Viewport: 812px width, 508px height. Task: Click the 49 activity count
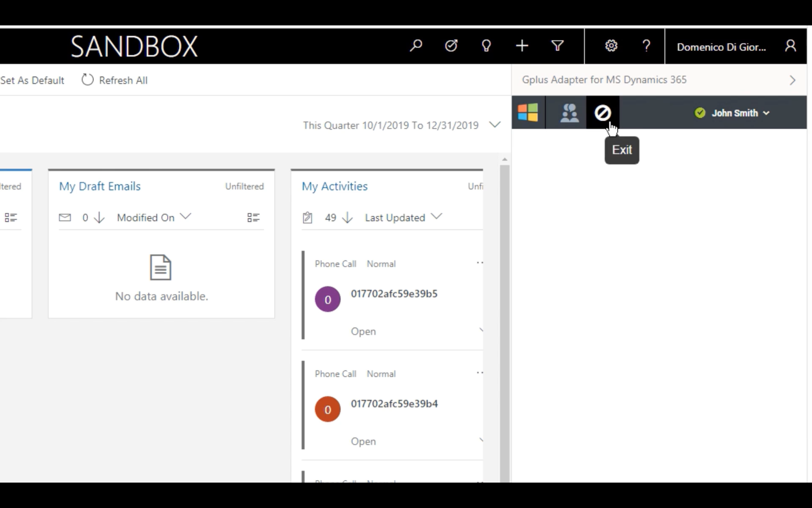(x=330, y=218)
